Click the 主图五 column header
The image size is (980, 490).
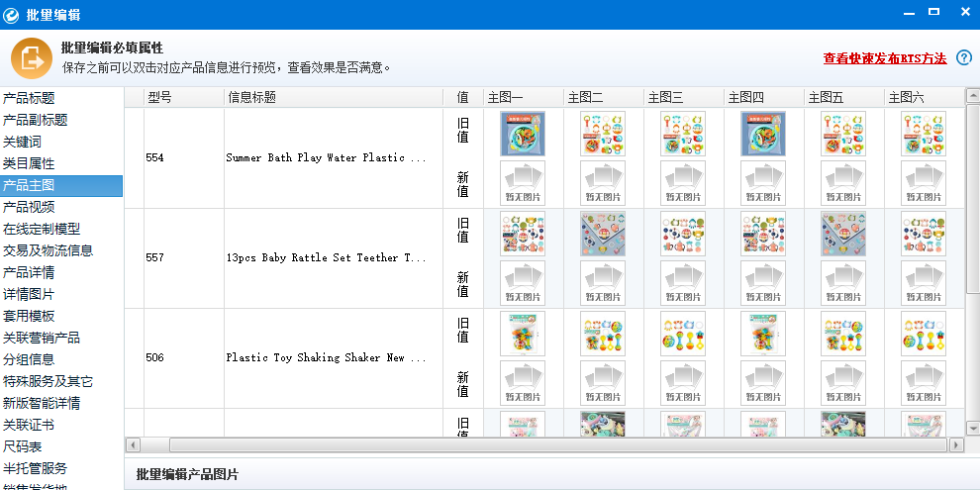[x=843, y=97]
